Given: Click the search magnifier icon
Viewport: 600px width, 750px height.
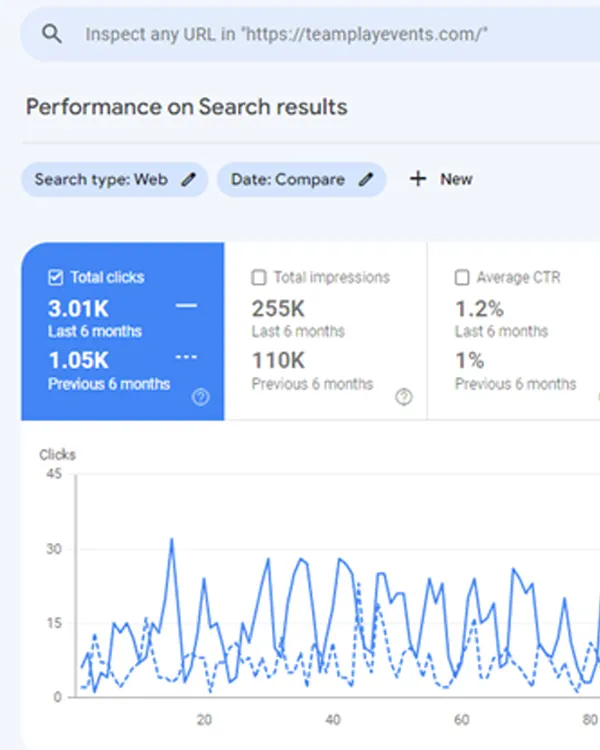Looking at the screenshot, I should (x=51, y=34).
